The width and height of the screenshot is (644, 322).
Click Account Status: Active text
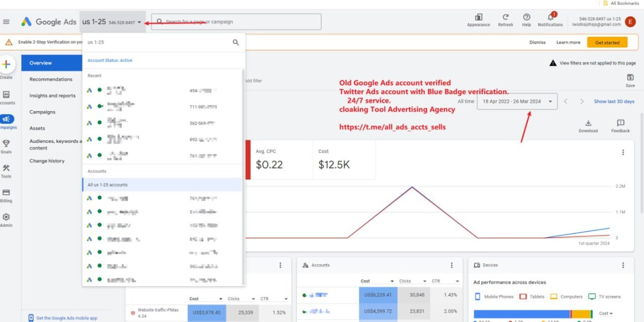(110, 61)
